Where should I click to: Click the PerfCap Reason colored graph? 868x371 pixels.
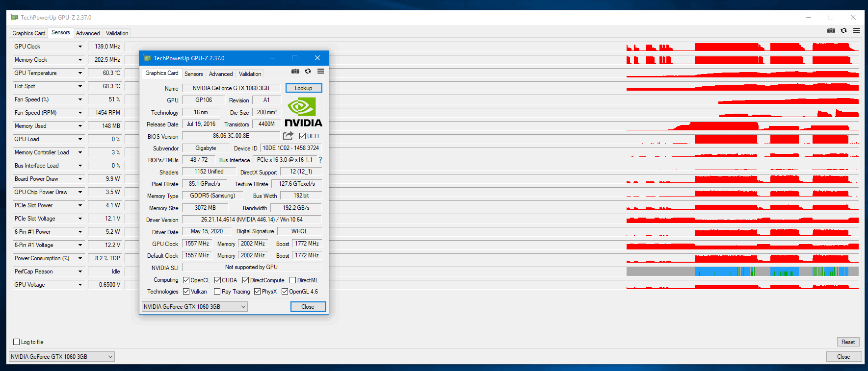[492, 272]
